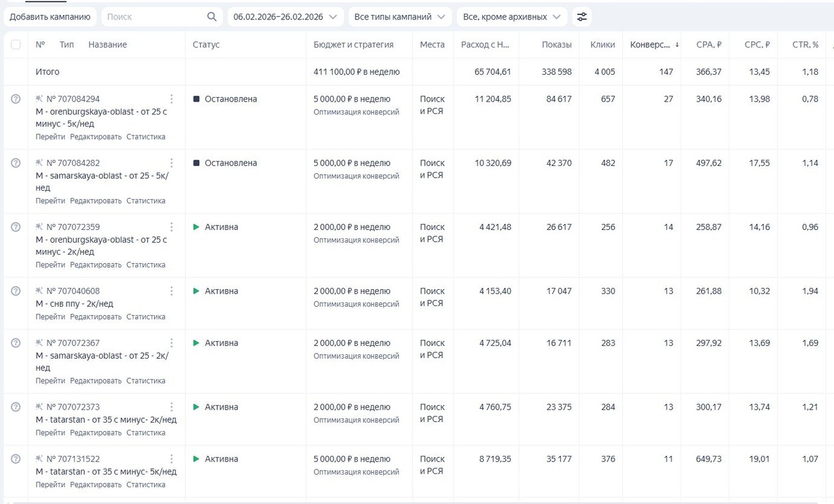Click "Перейти" link under campaign 707072373

point(50,433)
